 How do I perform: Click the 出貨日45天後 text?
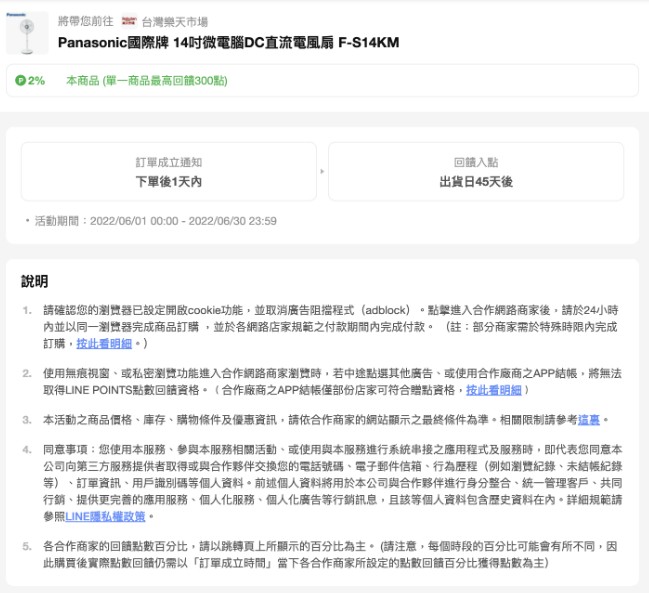point(476,182)
